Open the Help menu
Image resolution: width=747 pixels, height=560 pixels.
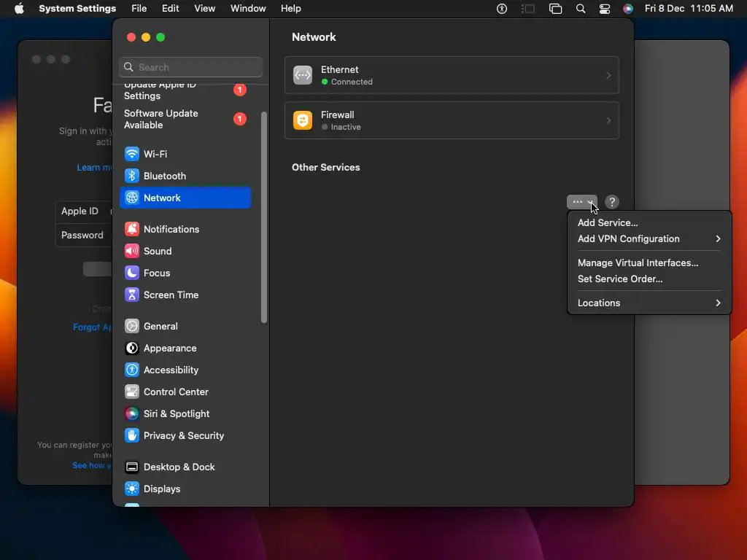coord(290,9)
